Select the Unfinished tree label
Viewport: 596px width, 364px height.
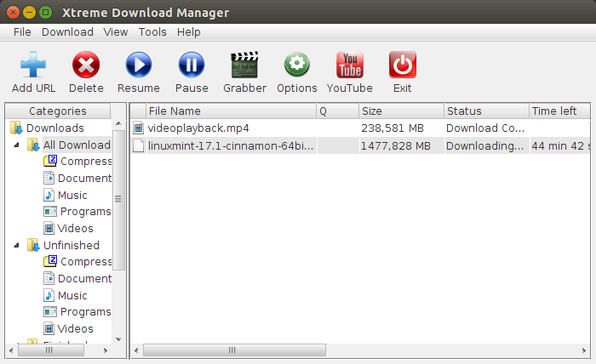tap(71, 245)
